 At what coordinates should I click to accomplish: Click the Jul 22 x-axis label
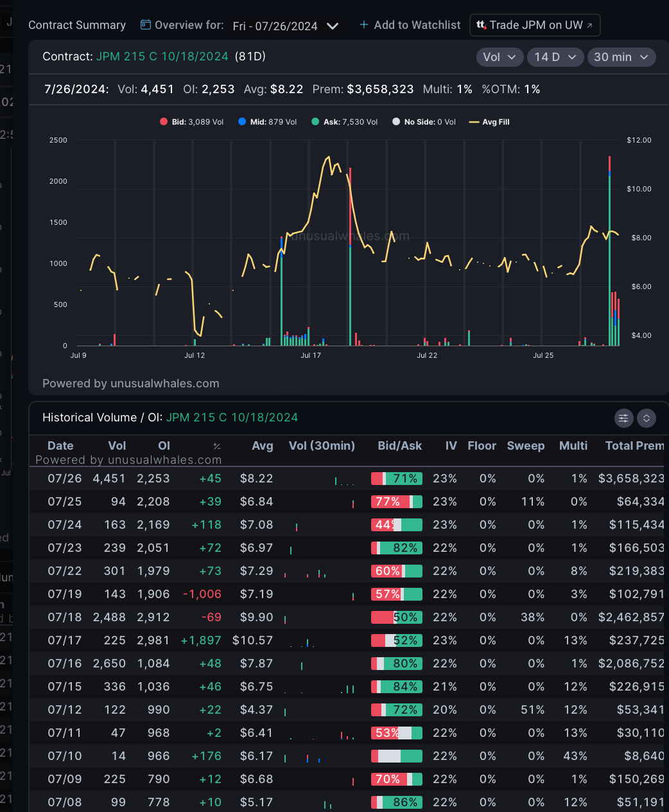click(427, 355)
